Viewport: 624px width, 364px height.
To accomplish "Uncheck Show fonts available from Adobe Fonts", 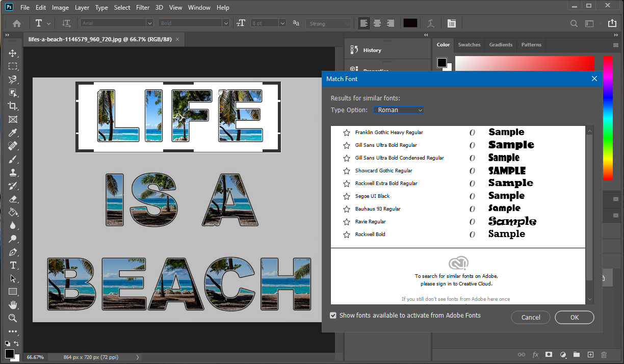I will click(333, 316).
